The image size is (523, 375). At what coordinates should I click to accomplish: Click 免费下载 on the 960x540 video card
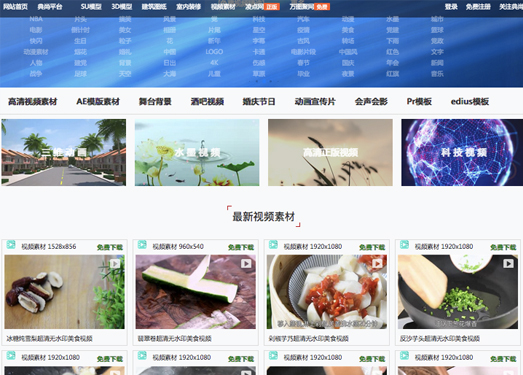[241, 247]
